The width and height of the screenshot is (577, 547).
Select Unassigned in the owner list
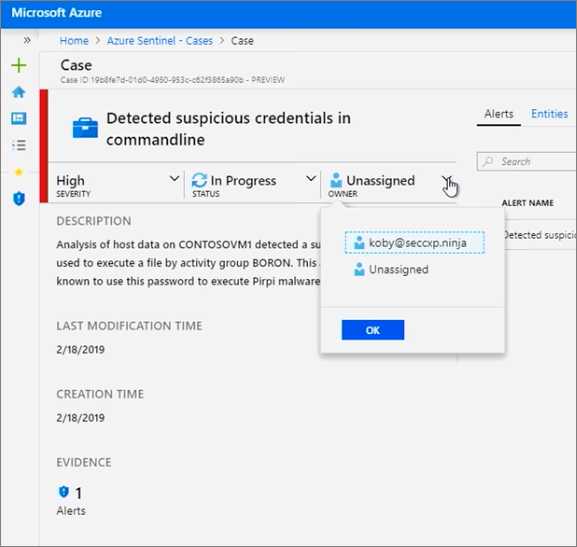click(x=391, y=269)
